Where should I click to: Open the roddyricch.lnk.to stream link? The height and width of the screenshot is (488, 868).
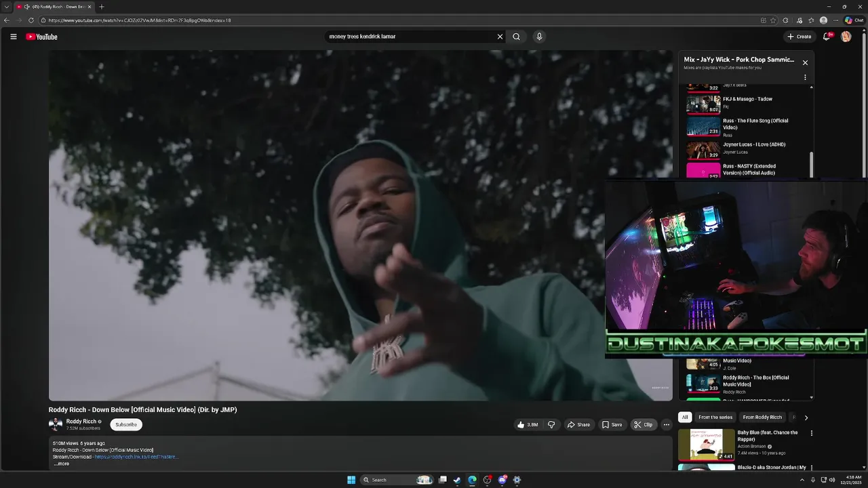(136, 457)
